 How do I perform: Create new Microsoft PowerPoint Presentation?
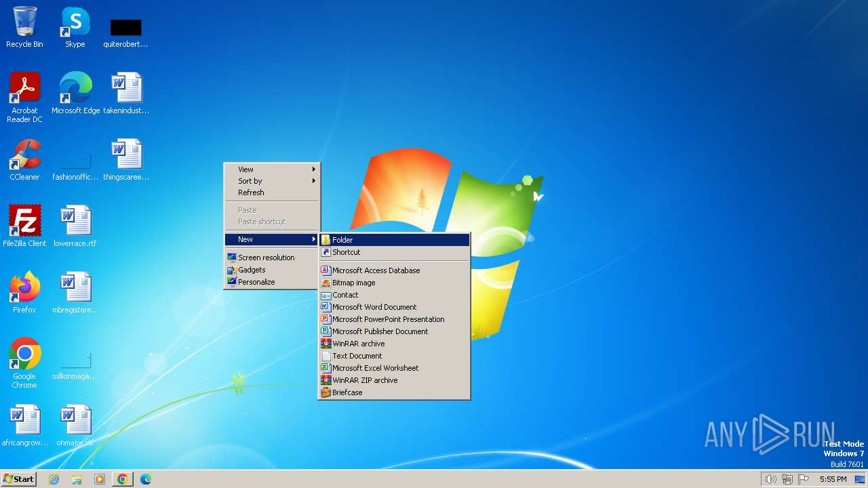394,319
